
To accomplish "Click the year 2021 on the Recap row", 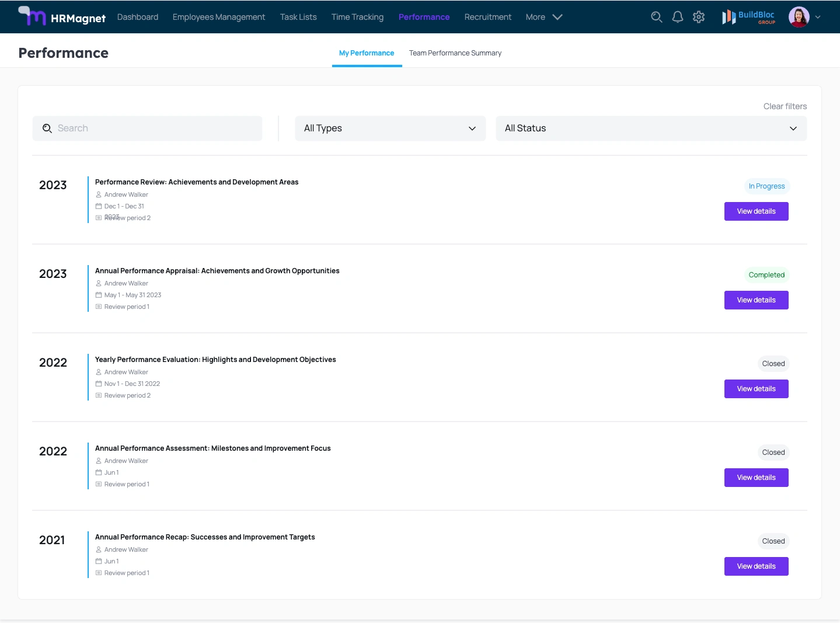I will pyautogui.click(x=52, y=540).
